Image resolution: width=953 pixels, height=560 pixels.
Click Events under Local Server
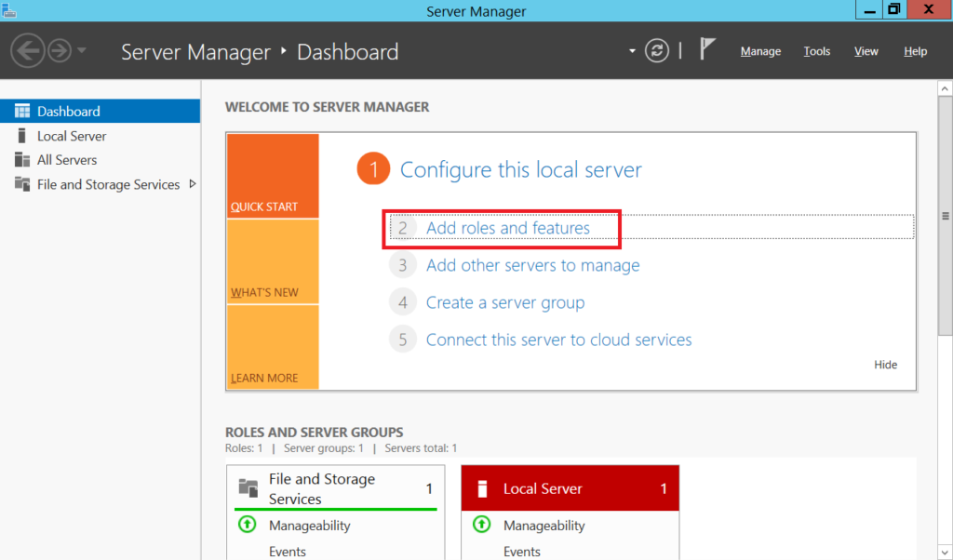click(x=522, y=552)
